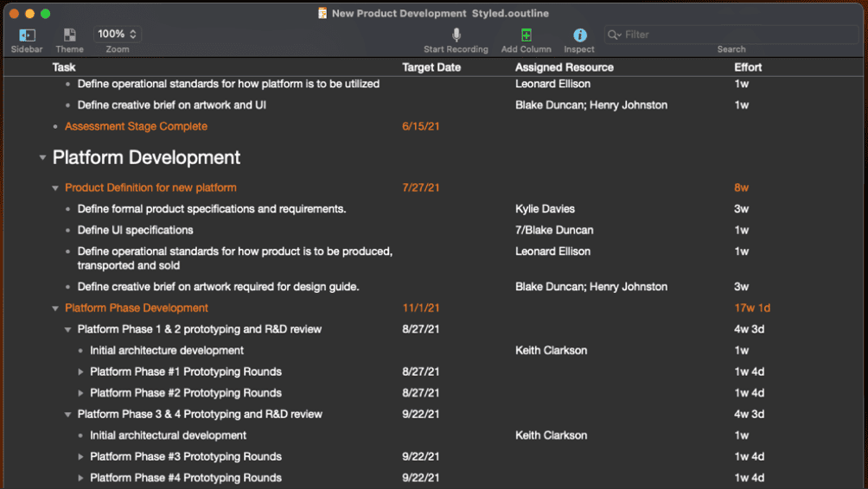
Task: Expand Platform Phase #2 Prototyping Rounds
Action: (x=80, y=393)
